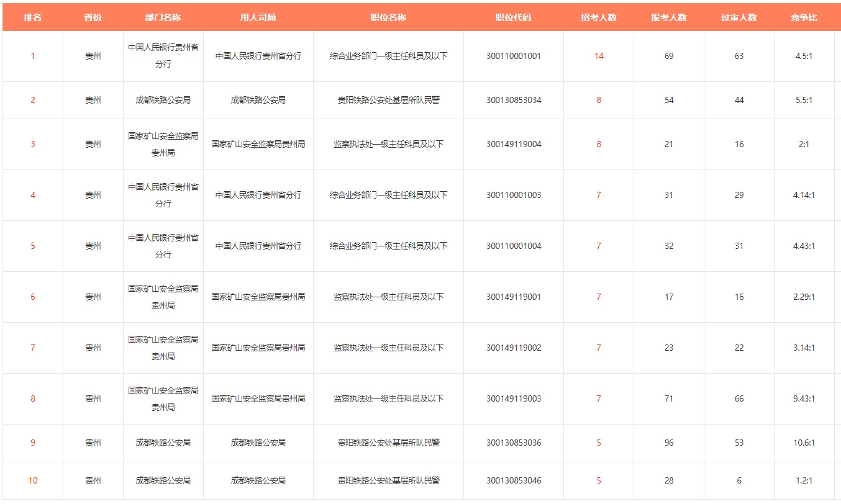841x504 pixels.
Task: Select the 9.43:1 competition ratio cell
Action: coord(804,398)
